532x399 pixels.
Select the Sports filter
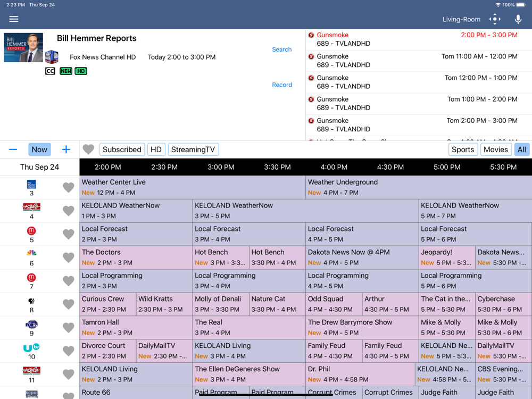[463, 149]
